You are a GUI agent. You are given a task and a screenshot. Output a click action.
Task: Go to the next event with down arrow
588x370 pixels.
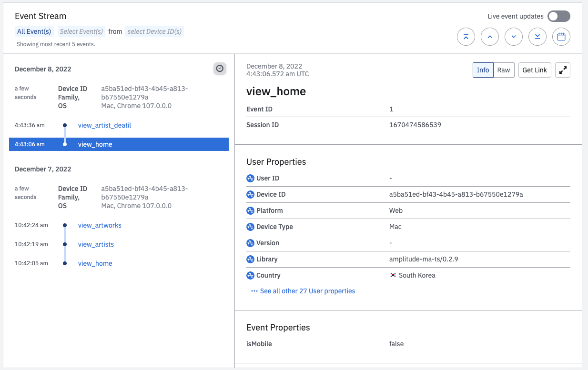click(513, 37)
